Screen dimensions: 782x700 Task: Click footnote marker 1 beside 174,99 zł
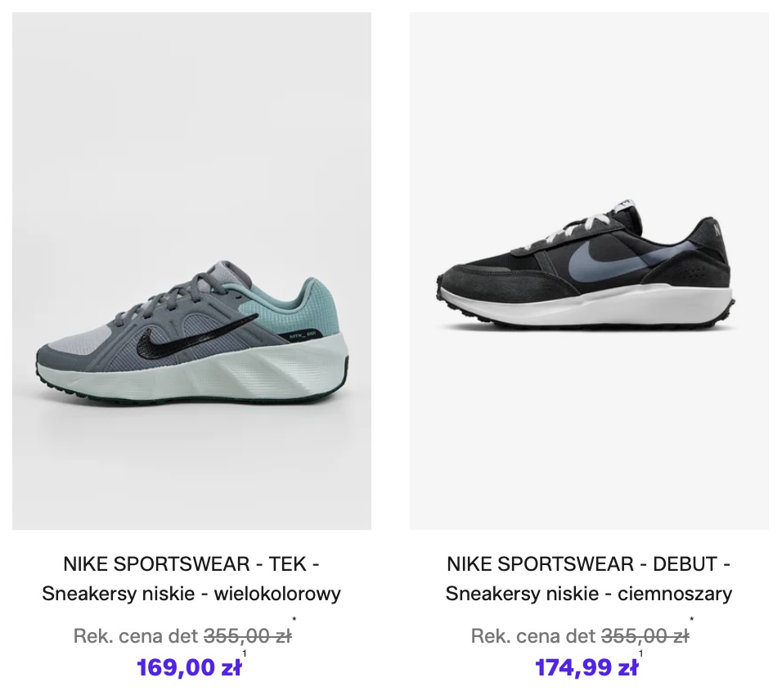(x=640, y=653)
